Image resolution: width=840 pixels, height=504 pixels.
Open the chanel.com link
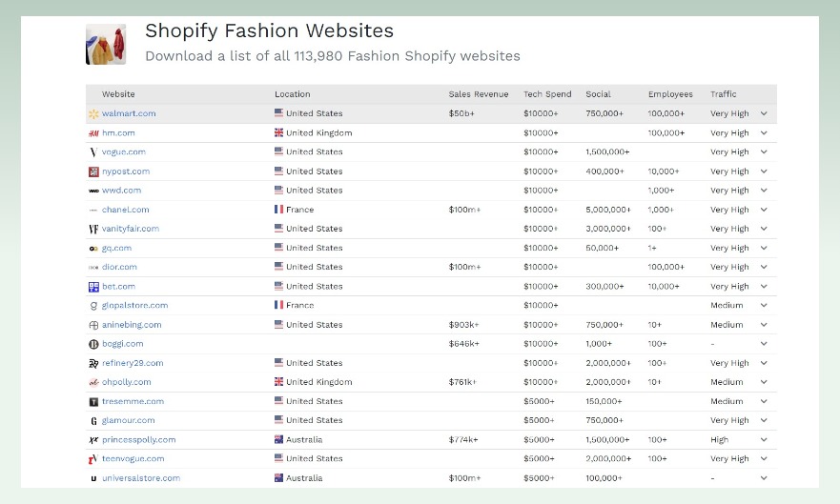coord(125,210)
